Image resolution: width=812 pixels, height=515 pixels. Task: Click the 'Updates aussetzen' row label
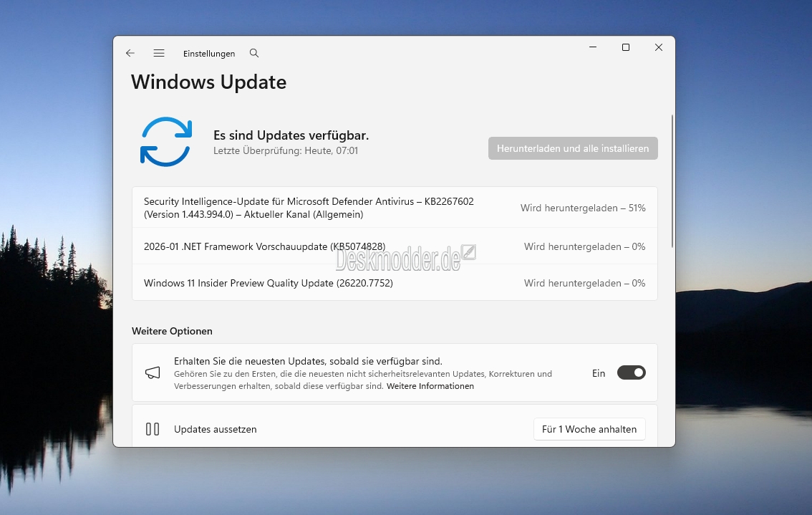point(215,429)
